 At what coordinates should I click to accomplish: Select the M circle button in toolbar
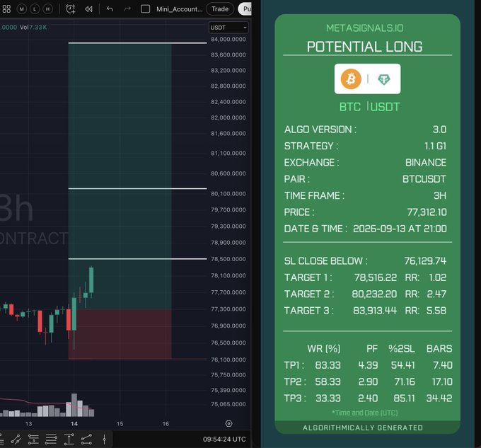click(x=21, y=9)
